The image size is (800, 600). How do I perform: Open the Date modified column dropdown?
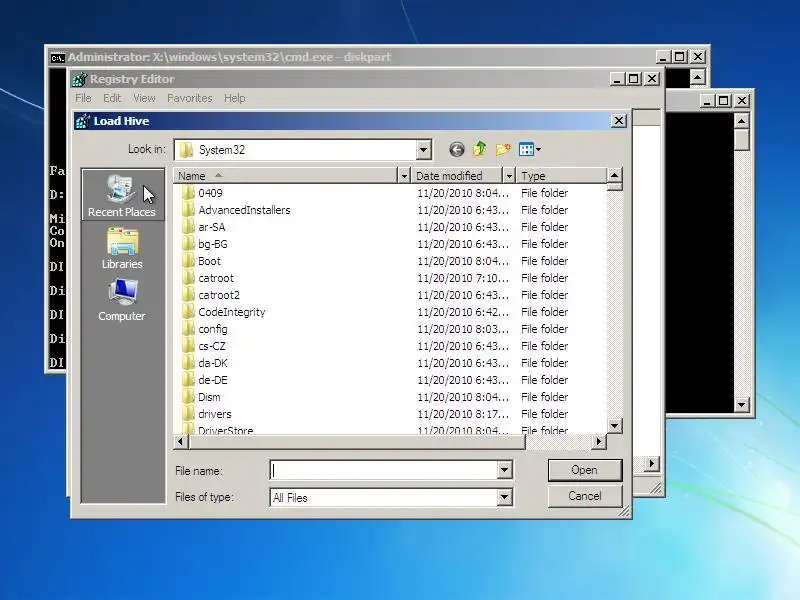(508, 176)
